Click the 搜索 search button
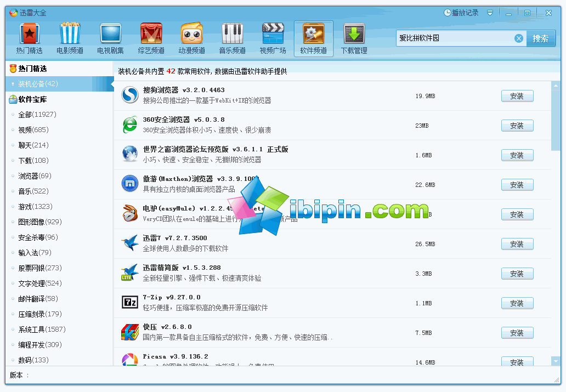The width and height of the screenshot is (566, 392). 540,38
